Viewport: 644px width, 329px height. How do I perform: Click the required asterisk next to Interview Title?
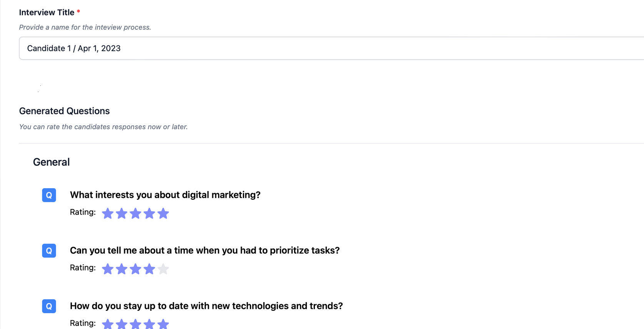pyautogui.click(x=78, y=12)
